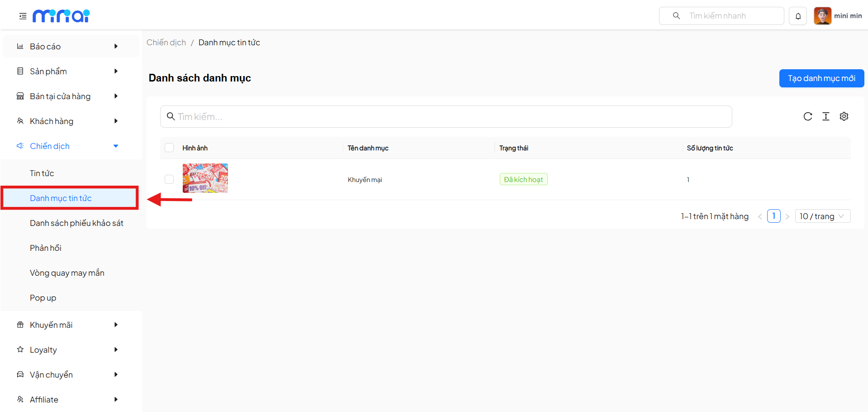
Task: Click the refresh table icon
Action: (x=807, y=116)
